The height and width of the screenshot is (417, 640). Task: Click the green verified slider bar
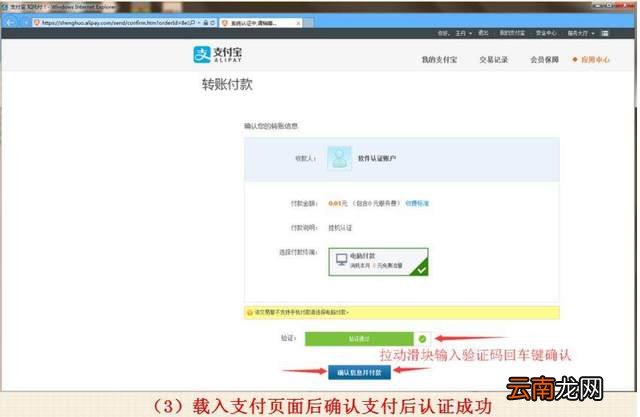[359, 339]
